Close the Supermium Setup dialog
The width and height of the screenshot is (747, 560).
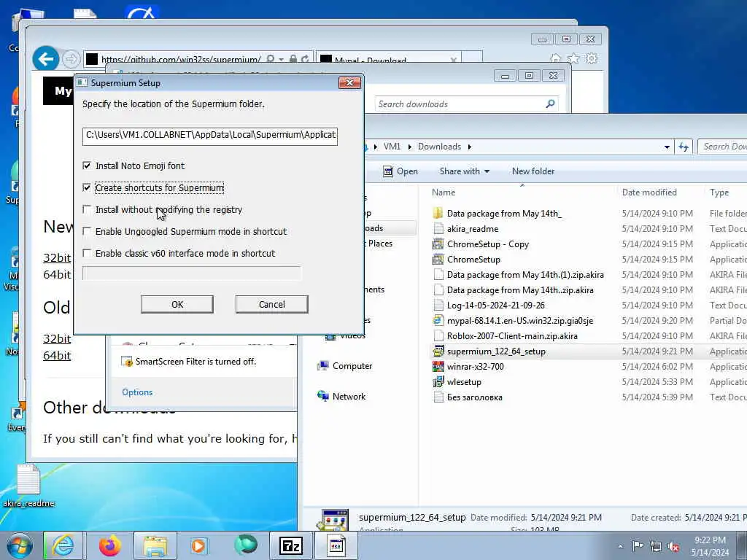tap(349, 83)
